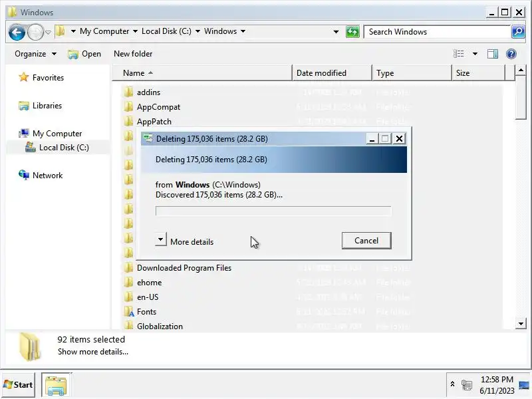This screenshot has height=399, width=532.
Task: Click the delete dialog title icon
Action: [148, 138]
